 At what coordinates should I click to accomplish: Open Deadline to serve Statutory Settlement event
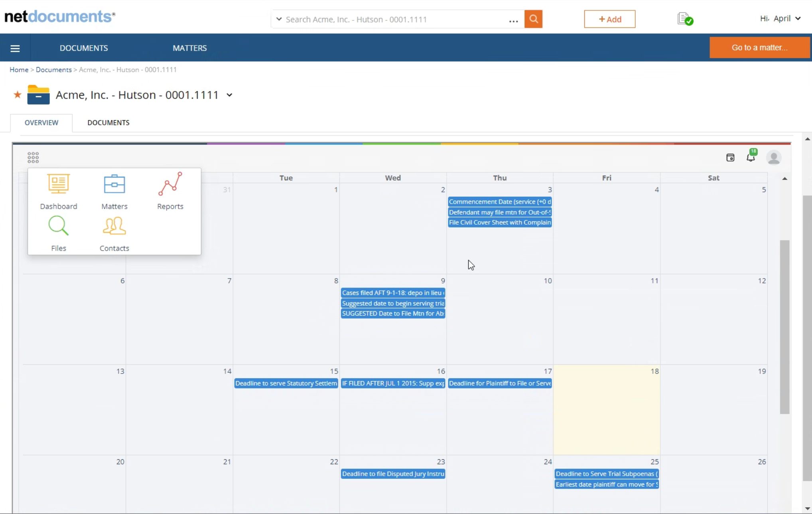pyautogui.click(x=286, y=383)
